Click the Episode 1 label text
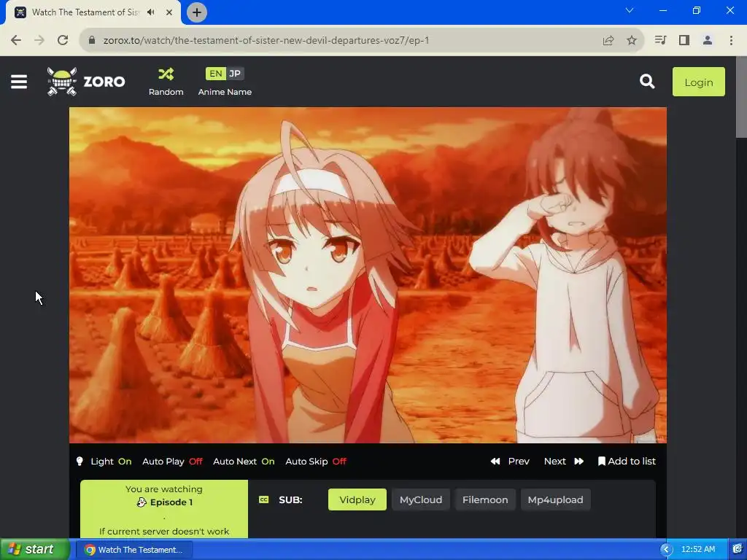The image size is (747, 560). pyautogui.click(x=171, y=502)
